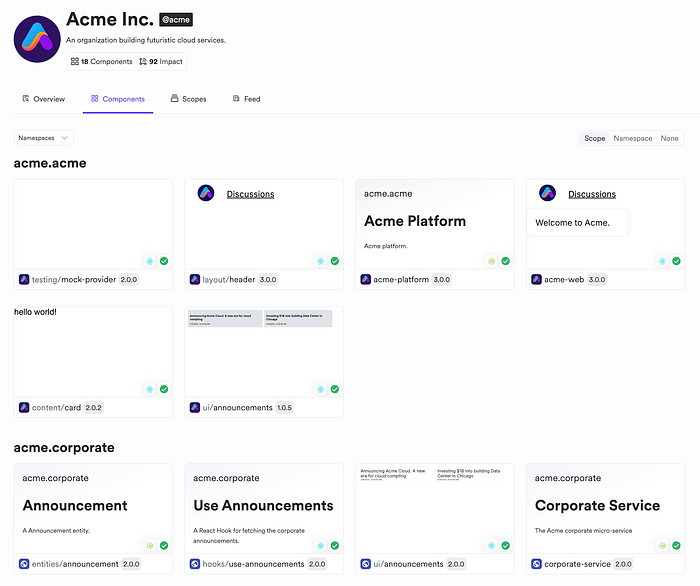Click version 1.0.5 badge on ui/announcements
The height and width of the screenshot is (586, 700).
point(284,408)
